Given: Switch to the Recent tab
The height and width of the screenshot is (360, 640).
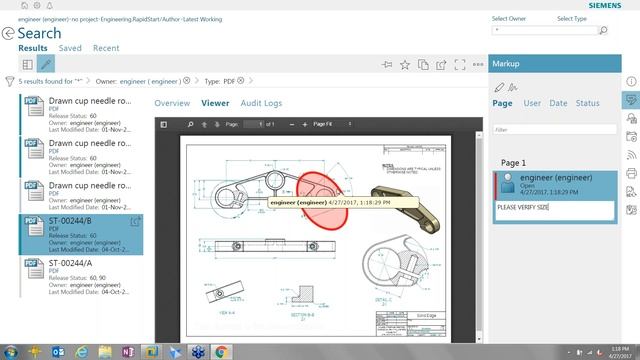Looking at the screenshot, I should 106,48.
